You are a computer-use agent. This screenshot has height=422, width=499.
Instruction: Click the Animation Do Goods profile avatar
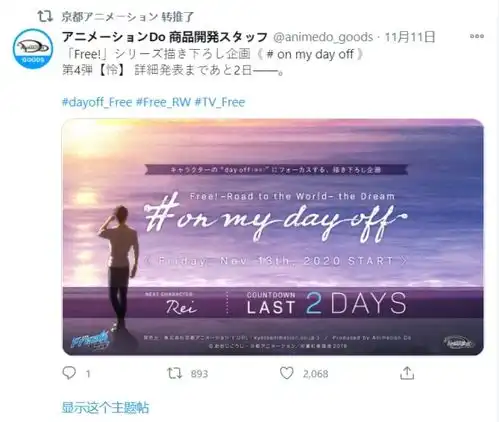(33, 49)
